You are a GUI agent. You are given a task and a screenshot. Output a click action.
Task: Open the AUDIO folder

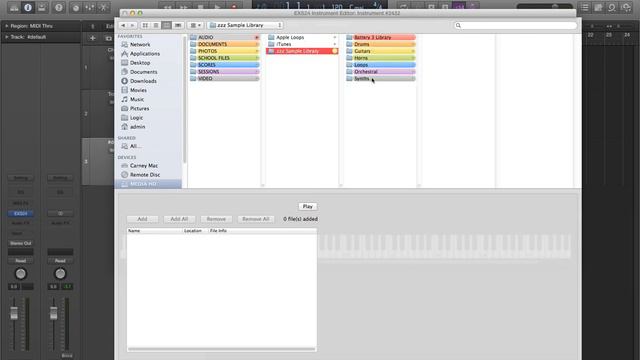[224, 37]
